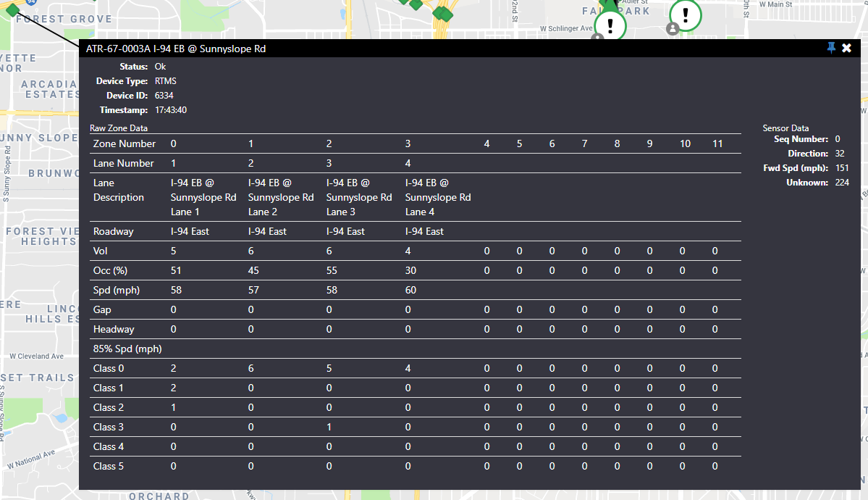
Task: Pin the ATR-67-0003A popup with the pushpin icon
Action: point(831,49)
